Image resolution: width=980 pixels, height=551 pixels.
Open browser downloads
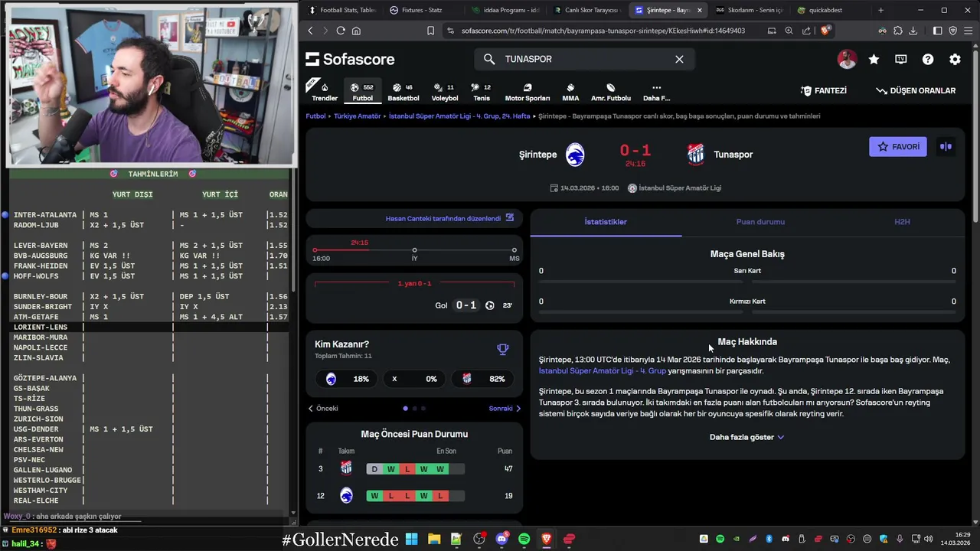[913, 31]
